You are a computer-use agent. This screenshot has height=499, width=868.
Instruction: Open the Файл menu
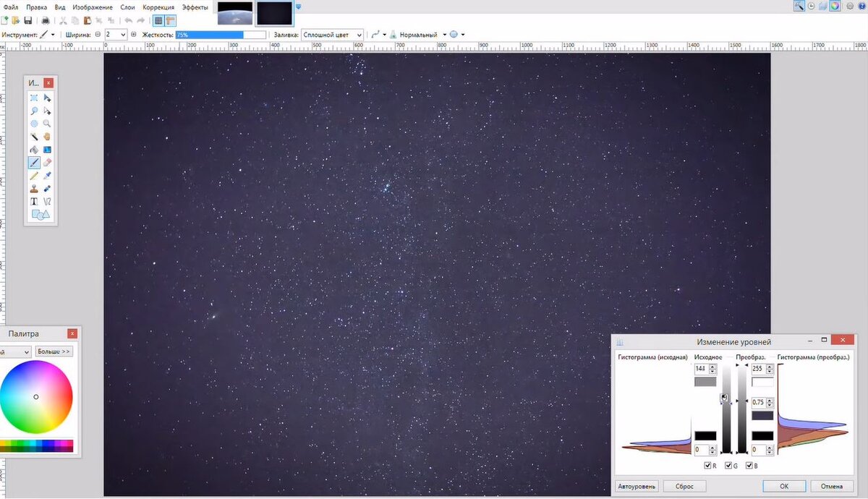tap(10, 7)
